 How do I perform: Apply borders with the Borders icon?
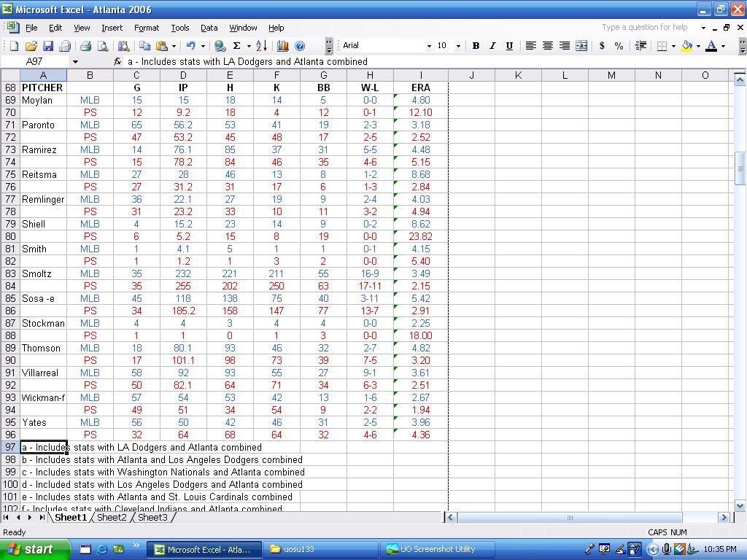(662, 46)
